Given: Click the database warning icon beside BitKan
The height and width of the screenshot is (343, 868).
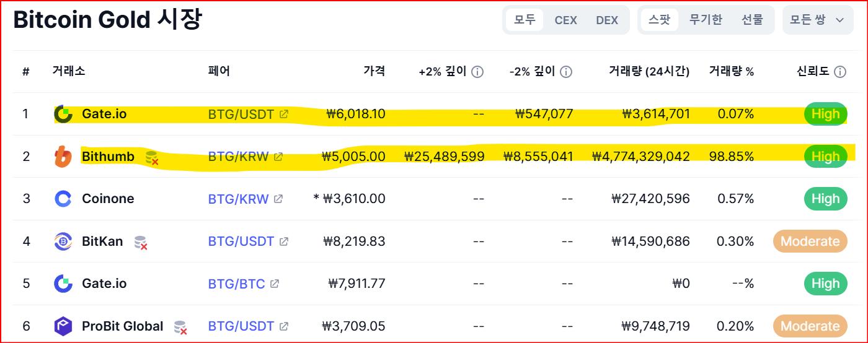Looking at the screenshot, I should [x=141, y=243].
